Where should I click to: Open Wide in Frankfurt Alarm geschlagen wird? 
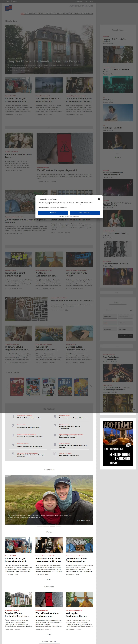click(57, 170)
